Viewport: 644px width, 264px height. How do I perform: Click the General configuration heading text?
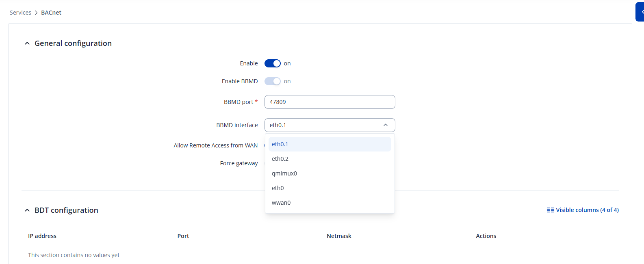(73, 43)
